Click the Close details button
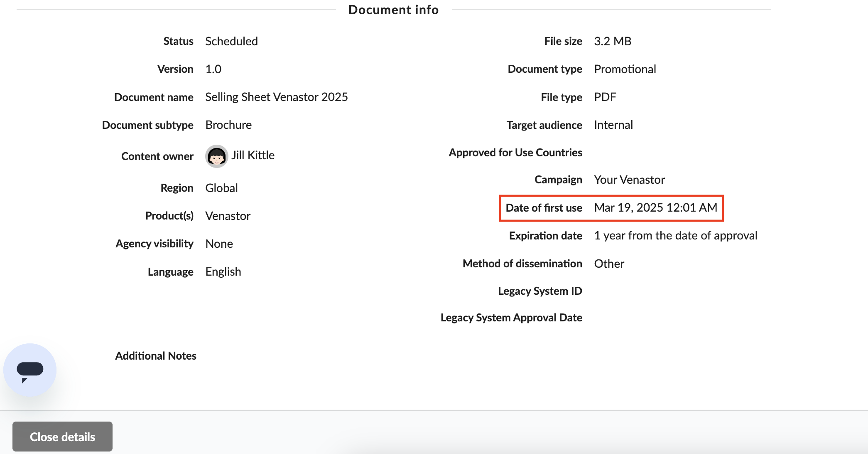 coord(62,437)
